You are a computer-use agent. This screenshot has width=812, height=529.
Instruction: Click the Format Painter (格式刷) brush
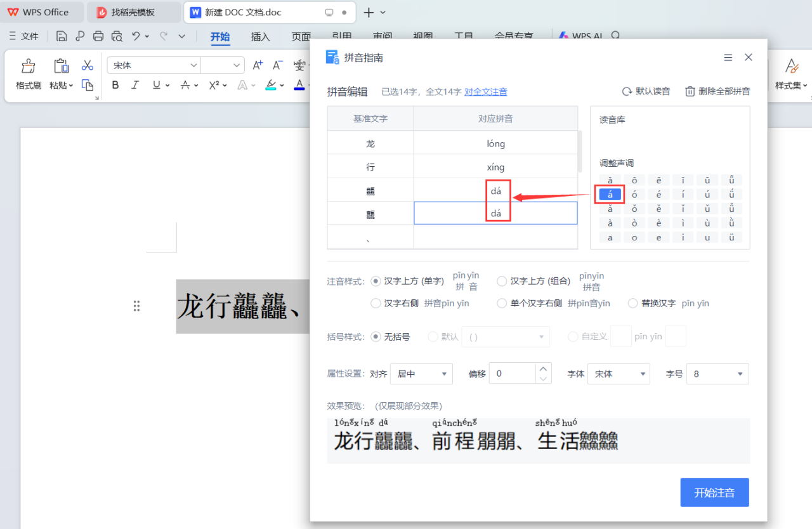pyautogui.click(x=29, y=65)
